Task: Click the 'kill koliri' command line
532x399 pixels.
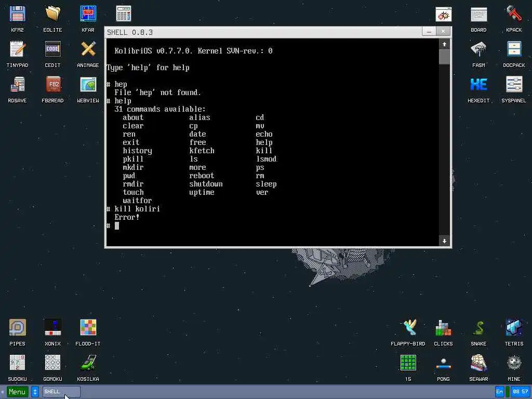Action: point(137,209)
